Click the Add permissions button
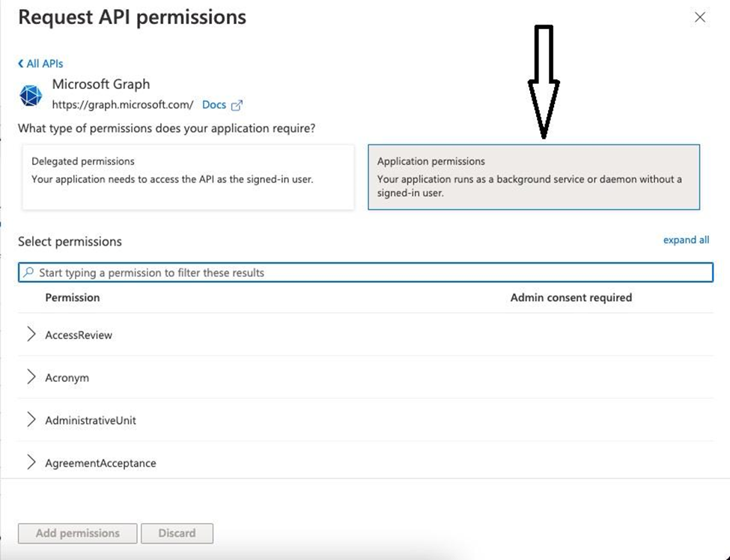Viewport: 730px width, 560px height. click(x=78, y=533)
